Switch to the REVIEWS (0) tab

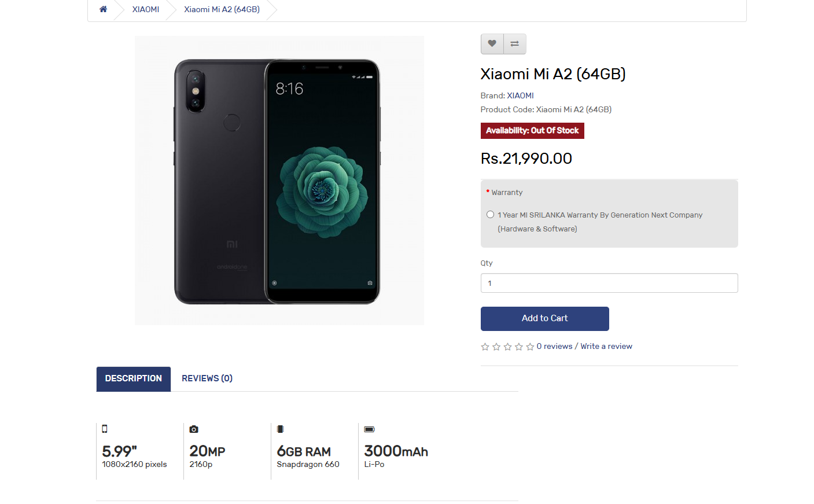207,378
